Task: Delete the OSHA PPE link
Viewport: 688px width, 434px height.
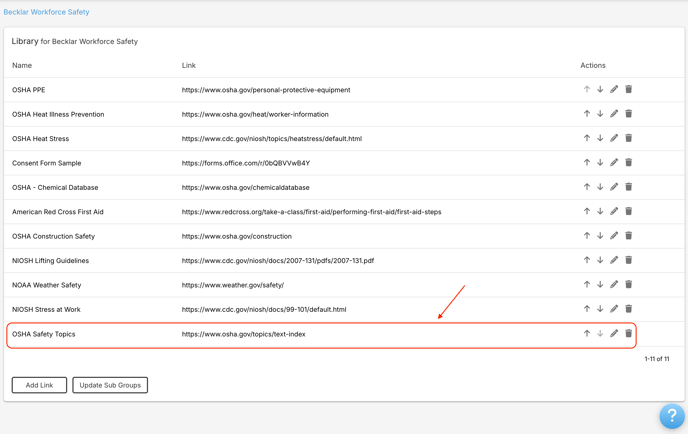Action: [628, 90]
